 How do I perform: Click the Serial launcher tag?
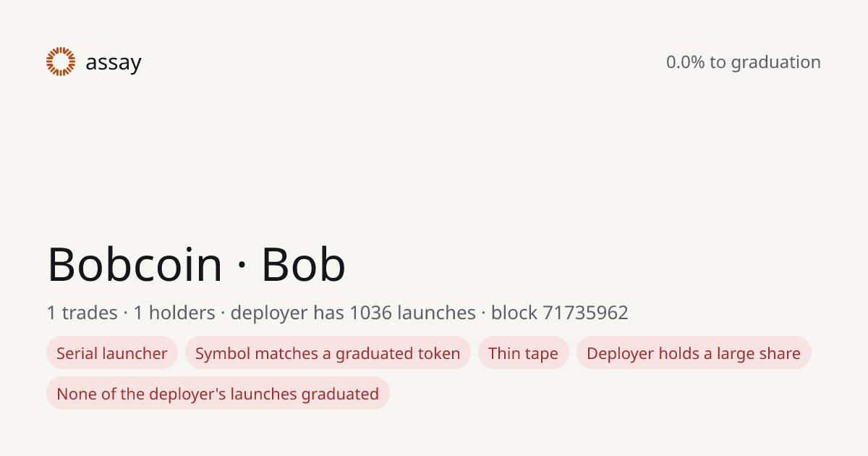[112, 353]
